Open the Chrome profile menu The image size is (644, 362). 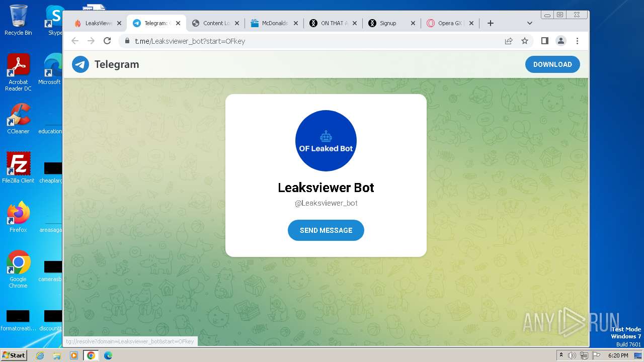(561, 41)
